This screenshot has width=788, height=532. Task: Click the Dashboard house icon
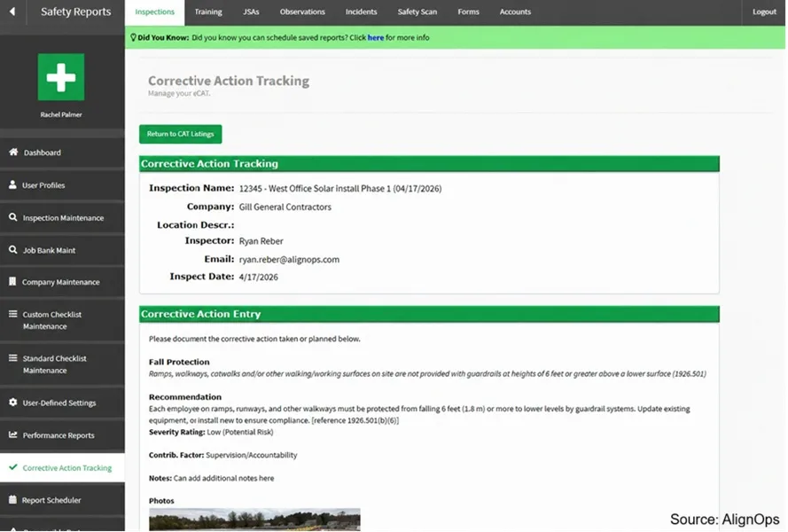coord(13,152)
